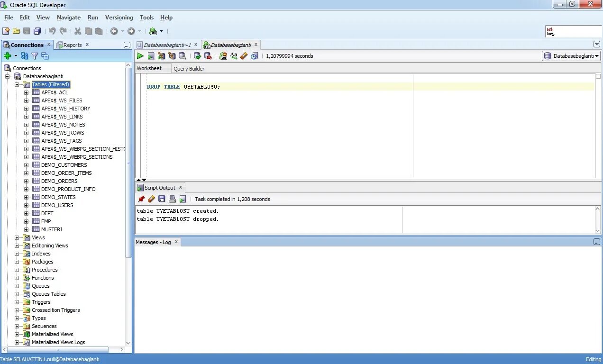
Task: Click 'table UYETABLOSU dropped.' output line
Action: 178,219
